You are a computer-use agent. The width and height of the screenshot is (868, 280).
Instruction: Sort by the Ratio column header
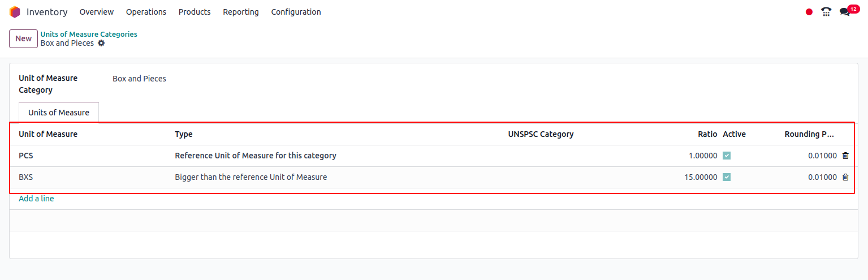click(707, 134)
